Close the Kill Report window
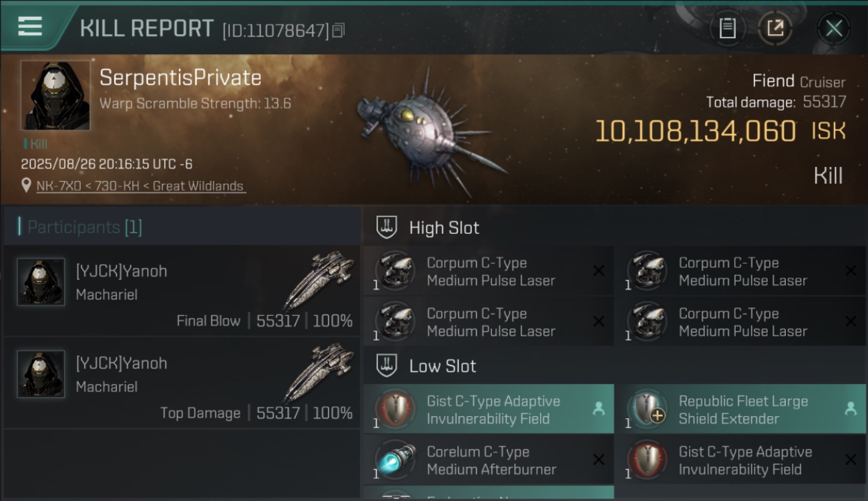The image size is (868, 501). [x=834, y=28]
